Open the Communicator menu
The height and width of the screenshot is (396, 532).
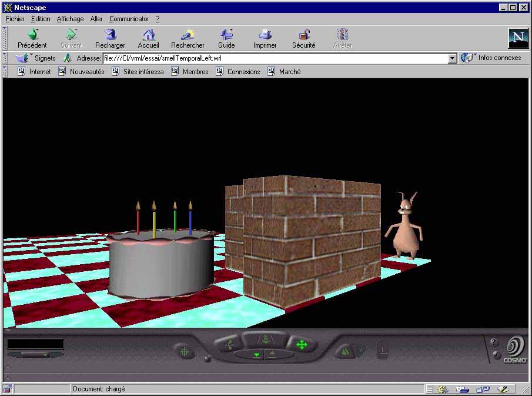[129, 19]
